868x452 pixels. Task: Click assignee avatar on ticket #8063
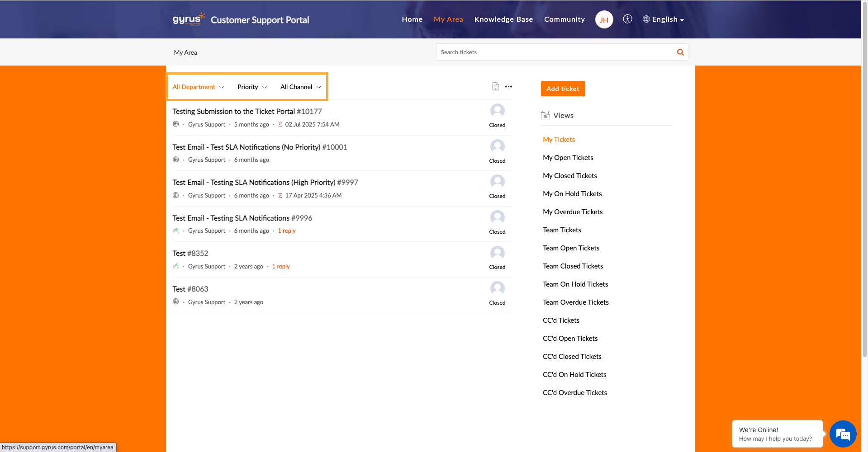tap(497, 288)
